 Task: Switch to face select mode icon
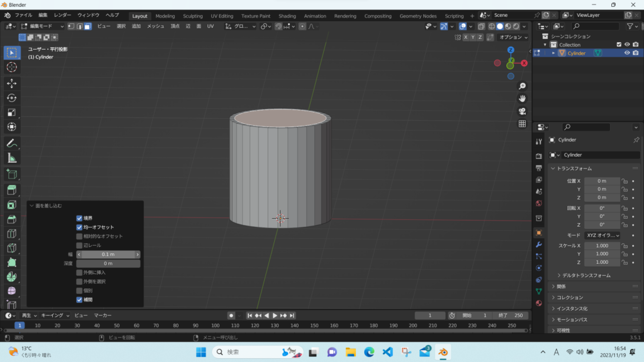pos(87,26)
